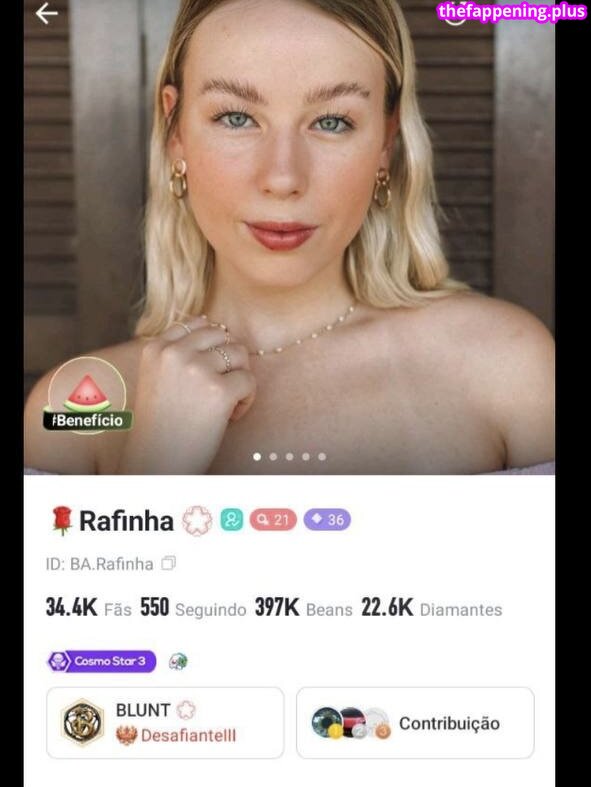
Task: Tap the small medal beside Cosmo Star
Action: point(178,662)
